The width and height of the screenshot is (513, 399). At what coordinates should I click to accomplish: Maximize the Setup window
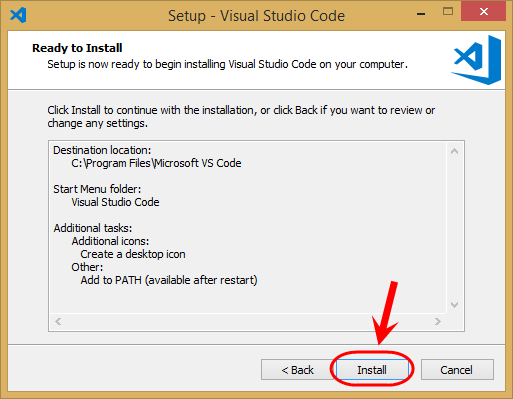(x=448, y=12)
